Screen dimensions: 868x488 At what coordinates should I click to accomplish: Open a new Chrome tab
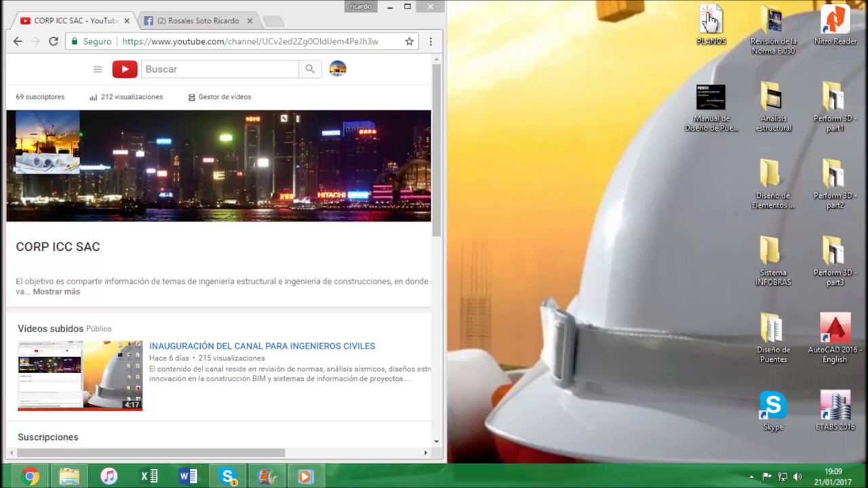[x=273, y=21]
